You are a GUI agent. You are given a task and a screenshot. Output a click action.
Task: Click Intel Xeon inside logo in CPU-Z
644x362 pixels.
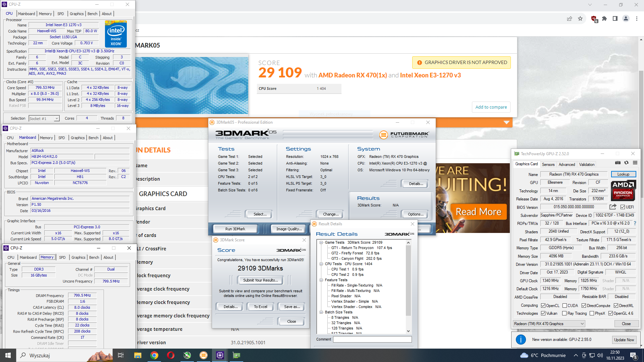click(116, 34)
